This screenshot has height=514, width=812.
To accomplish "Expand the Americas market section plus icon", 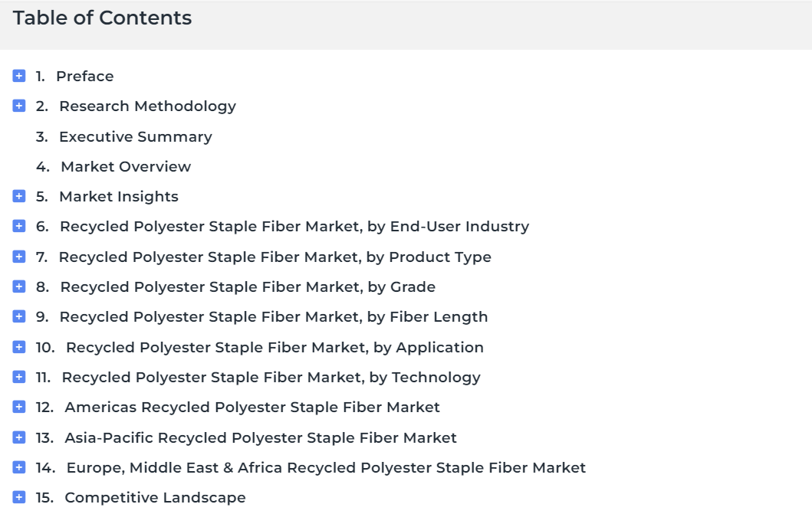I will [19, 408].
